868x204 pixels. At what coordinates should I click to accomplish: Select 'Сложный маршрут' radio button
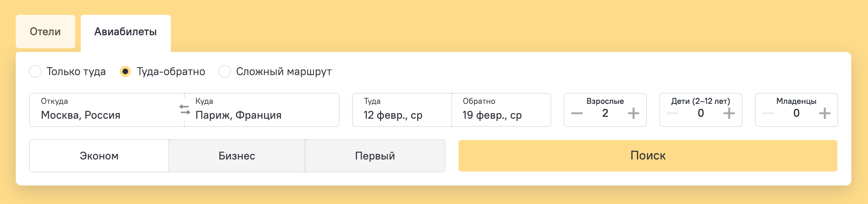click(225, 72)
